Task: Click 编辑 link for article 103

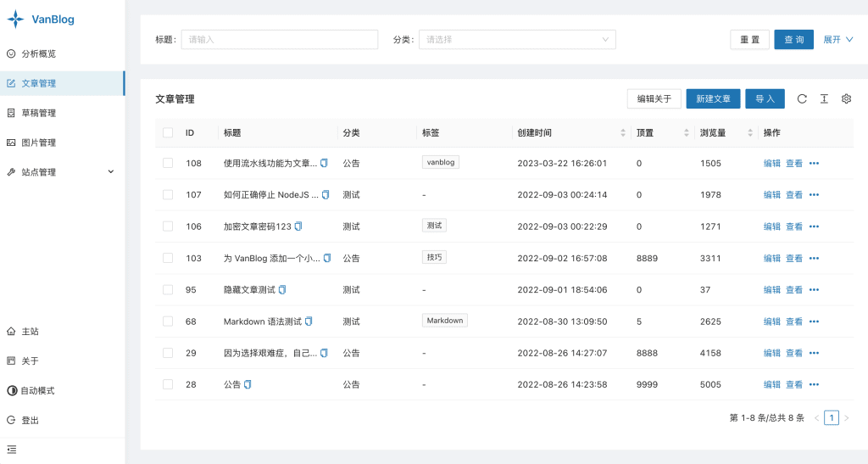Action: 771,258
